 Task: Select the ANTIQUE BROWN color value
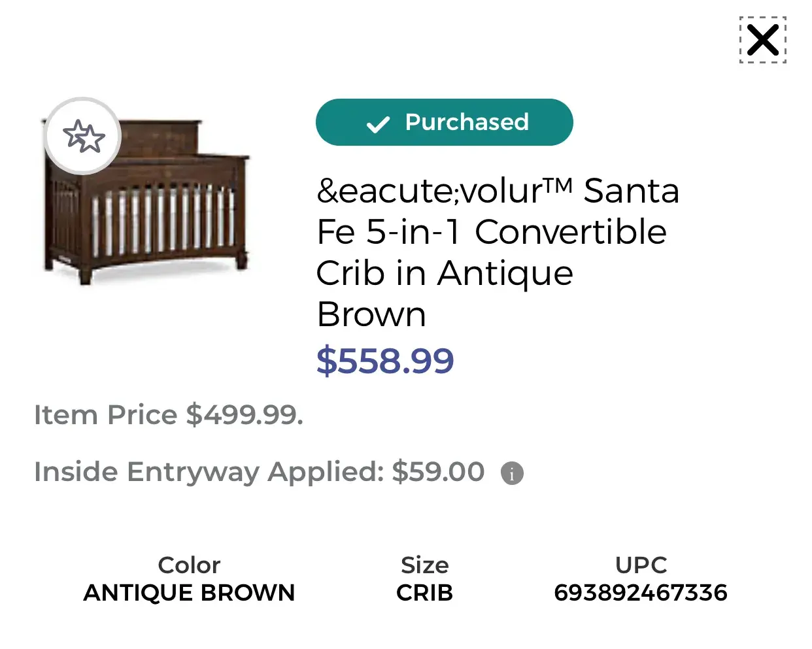[x=189, y=593]
